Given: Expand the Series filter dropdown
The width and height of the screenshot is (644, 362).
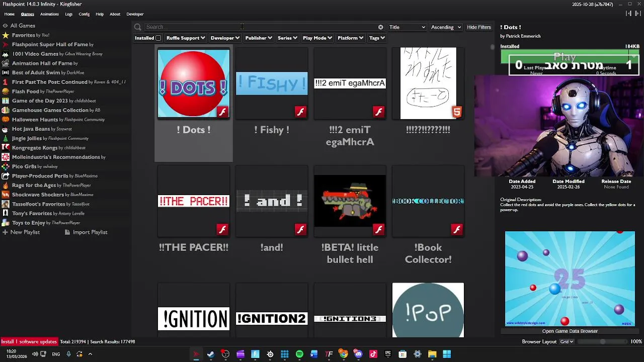Looking at the screenshot, I should click(x=287, y=38).
